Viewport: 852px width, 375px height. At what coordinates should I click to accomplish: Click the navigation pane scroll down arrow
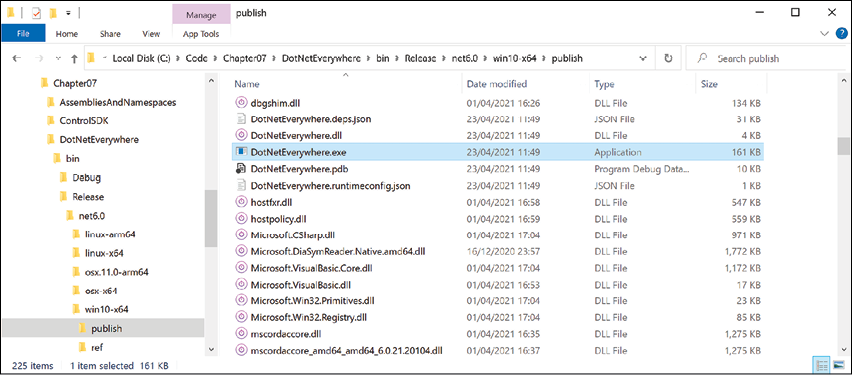point(210,349)
